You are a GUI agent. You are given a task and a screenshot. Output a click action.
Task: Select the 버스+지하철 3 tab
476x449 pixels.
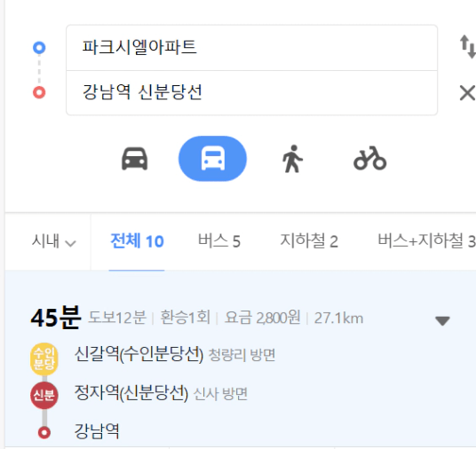426,241
